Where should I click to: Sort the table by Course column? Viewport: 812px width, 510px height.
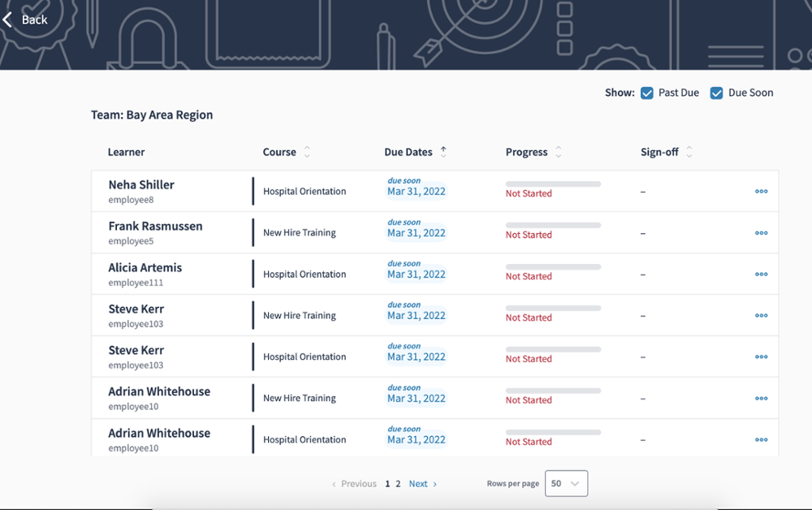coord(307,153)
